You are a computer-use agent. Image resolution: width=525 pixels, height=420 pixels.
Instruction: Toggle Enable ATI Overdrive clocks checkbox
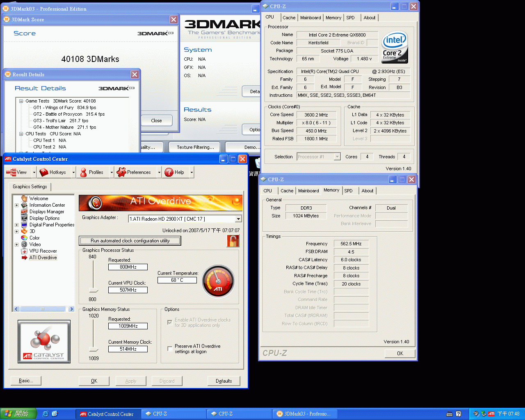pos(170,322)
